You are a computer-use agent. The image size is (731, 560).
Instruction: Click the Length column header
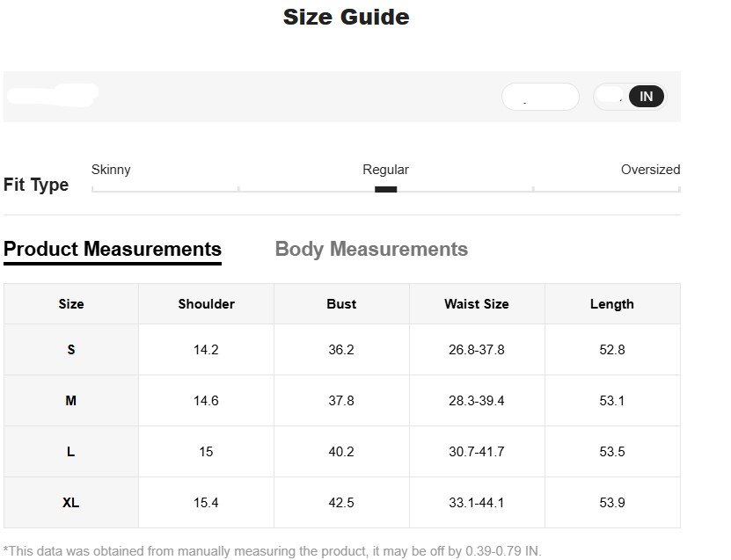pyautogui.click(x=611, y=304)
